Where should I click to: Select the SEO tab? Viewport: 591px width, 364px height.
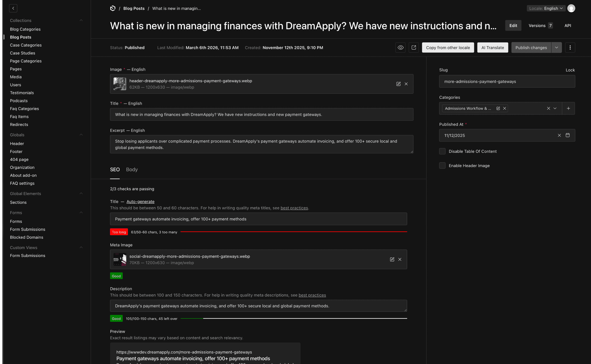(115, 169)
